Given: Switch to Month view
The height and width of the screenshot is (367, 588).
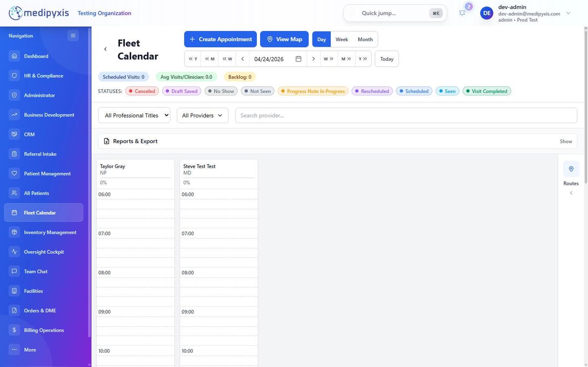Looking at the screenshot, I should point(365,39).
